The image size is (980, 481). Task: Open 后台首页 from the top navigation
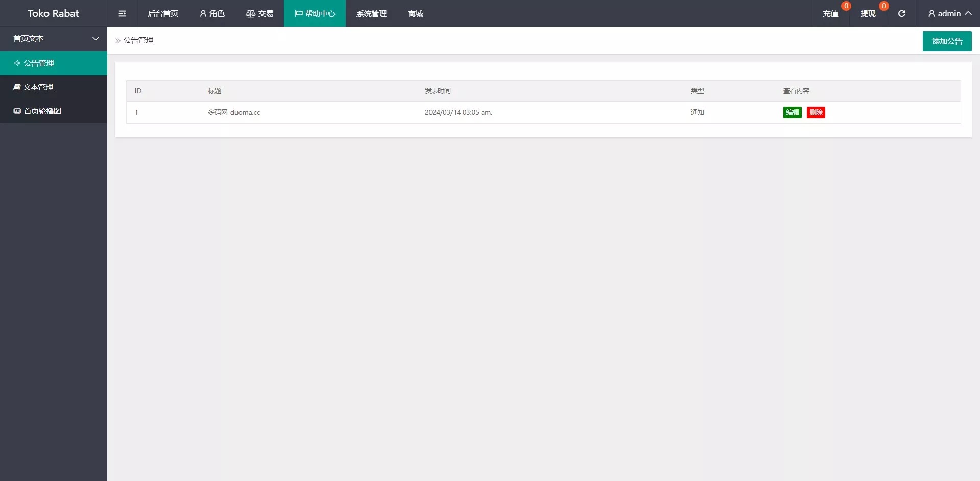coord(163,13)
